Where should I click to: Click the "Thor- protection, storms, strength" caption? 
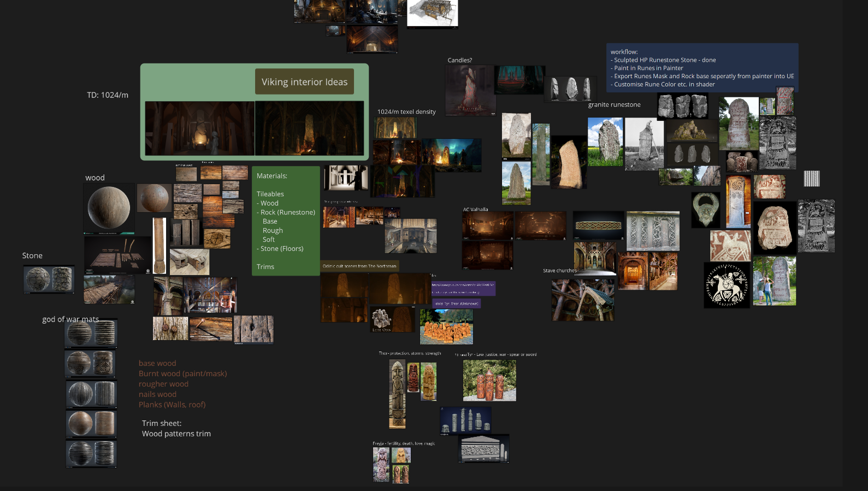[x=410, y=354]
